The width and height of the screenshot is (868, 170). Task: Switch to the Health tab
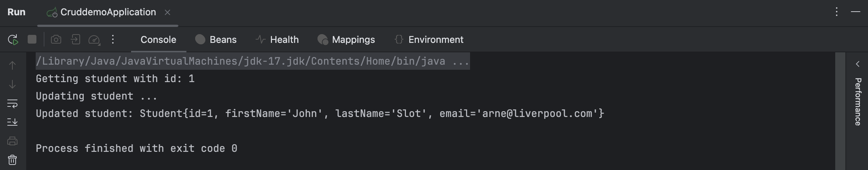(277, 40)
